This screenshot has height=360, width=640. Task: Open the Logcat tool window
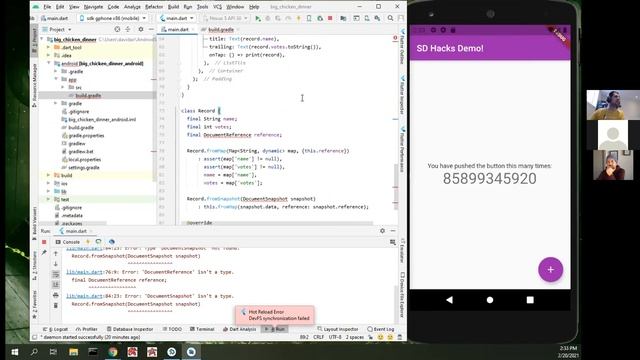tap(56, 329)
